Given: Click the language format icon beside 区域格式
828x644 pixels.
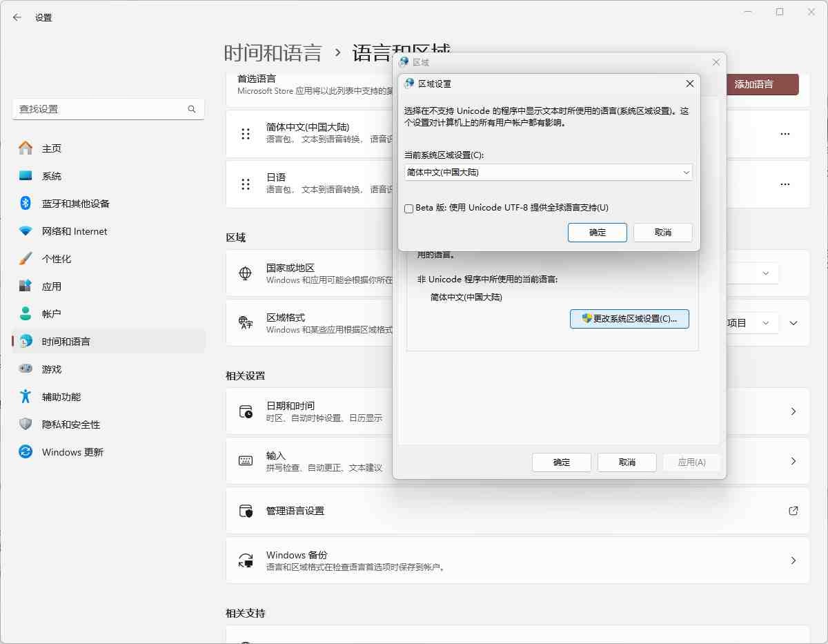Looking at the screenshot, I should (245, 322).
